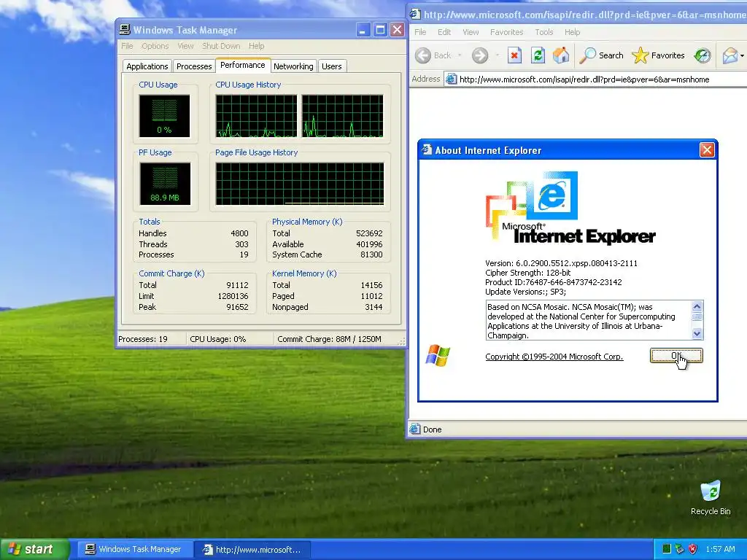Click the "Done" text in IE status bar

pyautogui.click(x=432, y=429)
